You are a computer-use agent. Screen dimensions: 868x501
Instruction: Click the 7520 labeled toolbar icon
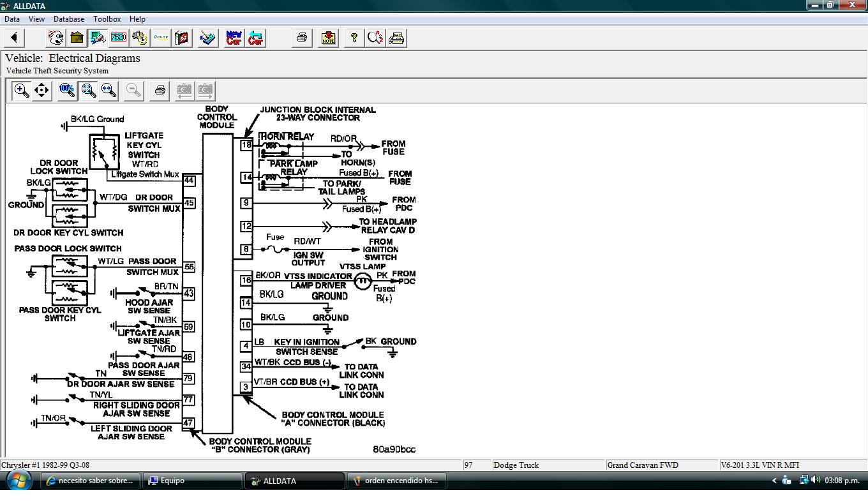(119, 38)
